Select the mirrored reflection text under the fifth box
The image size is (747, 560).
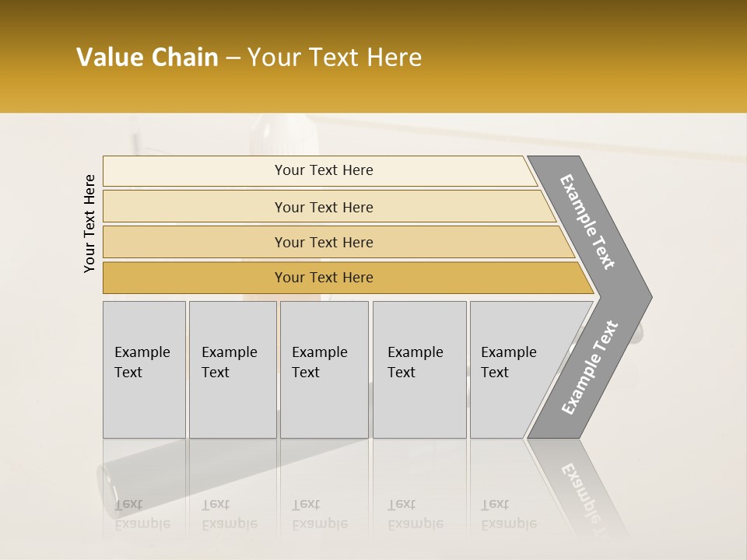pyautogui.click(x=509, y=514)
